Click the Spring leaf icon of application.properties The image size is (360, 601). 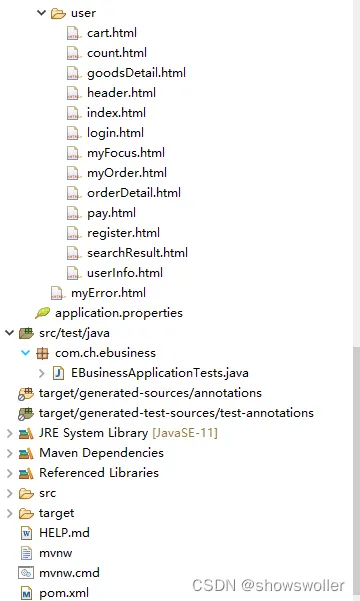coord(43,313)
